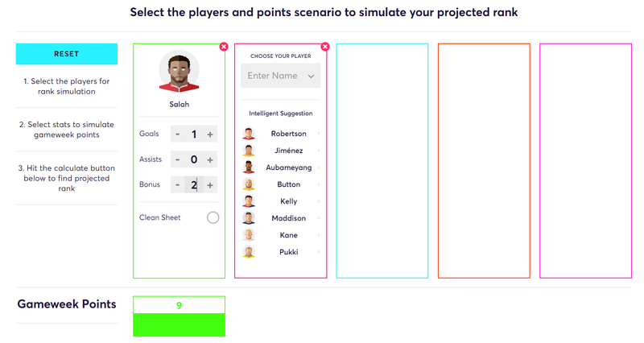This screenshot has height=343, width=644.
Task: Increase Bonus points with plus
Action: 210,185
